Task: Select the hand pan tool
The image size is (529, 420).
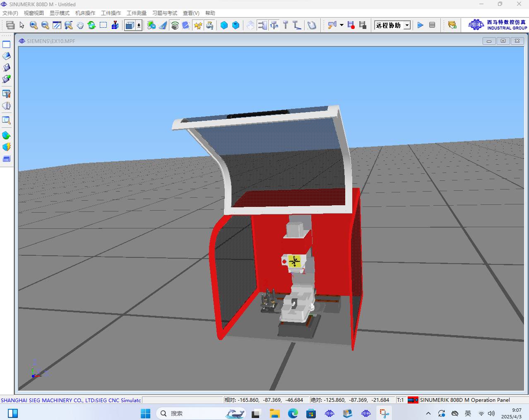Action: [x=80, y=25]
